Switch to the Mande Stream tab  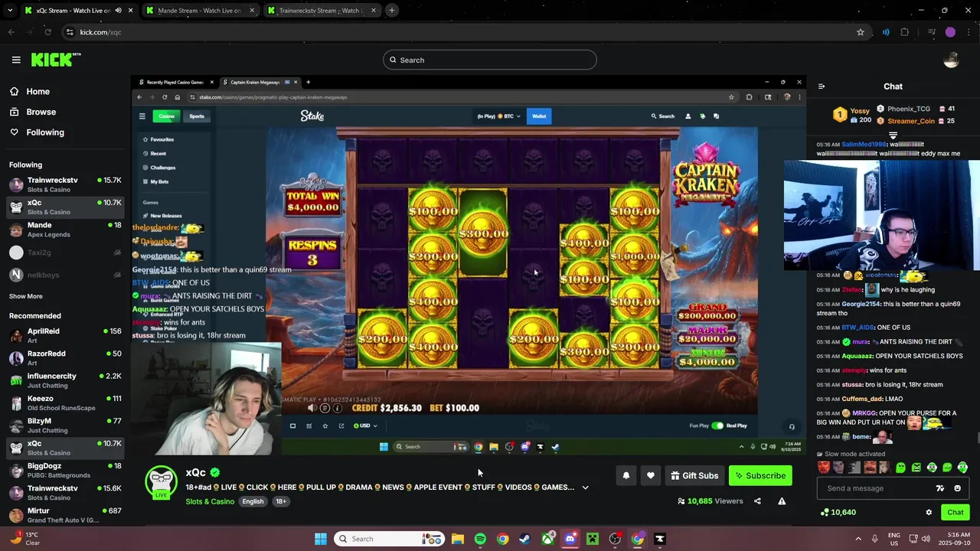199,11
